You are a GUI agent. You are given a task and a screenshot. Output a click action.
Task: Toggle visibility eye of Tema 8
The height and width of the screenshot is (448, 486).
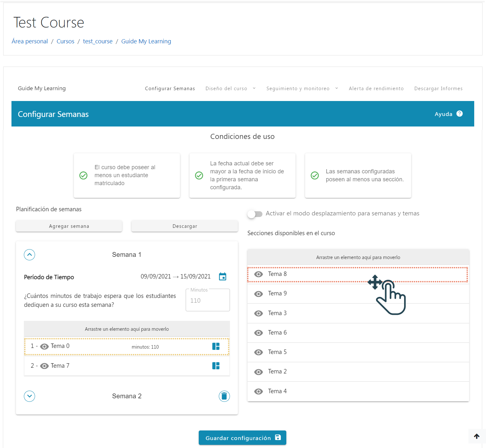point(259,274)
